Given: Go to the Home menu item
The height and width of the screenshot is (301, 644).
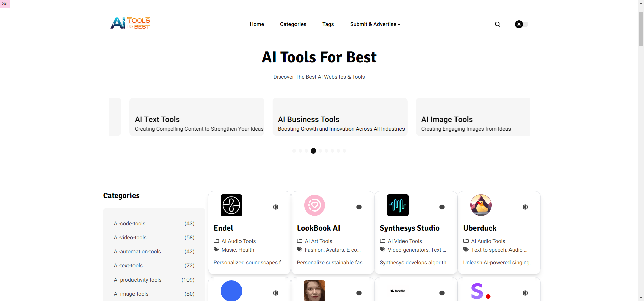Looking at the screenshot, I should click(257, 24).
